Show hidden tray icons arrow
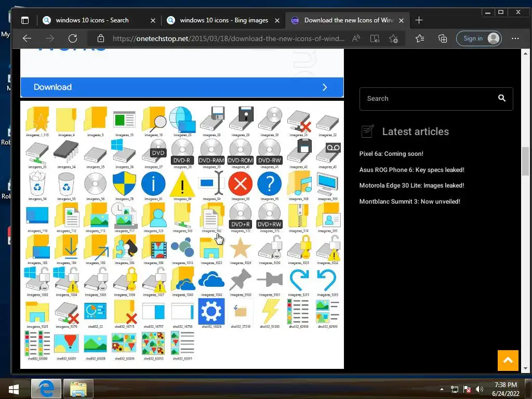 442,389
